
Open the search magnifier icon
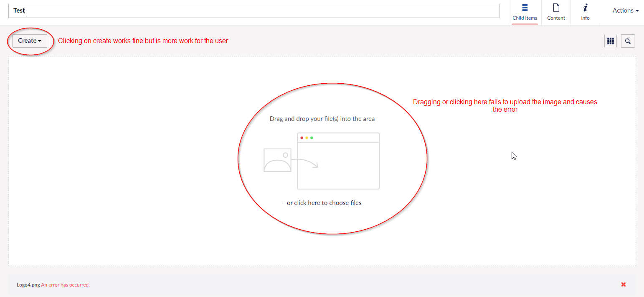pyautogui.click(x=627, y=41)
